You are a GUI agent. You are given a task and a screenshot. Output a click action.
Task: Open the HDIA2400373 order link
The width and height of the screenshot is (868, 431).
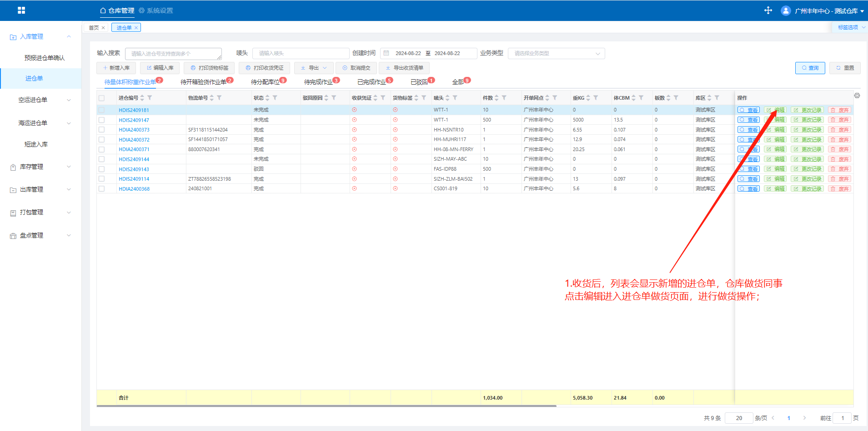click(x=134, y=130)
